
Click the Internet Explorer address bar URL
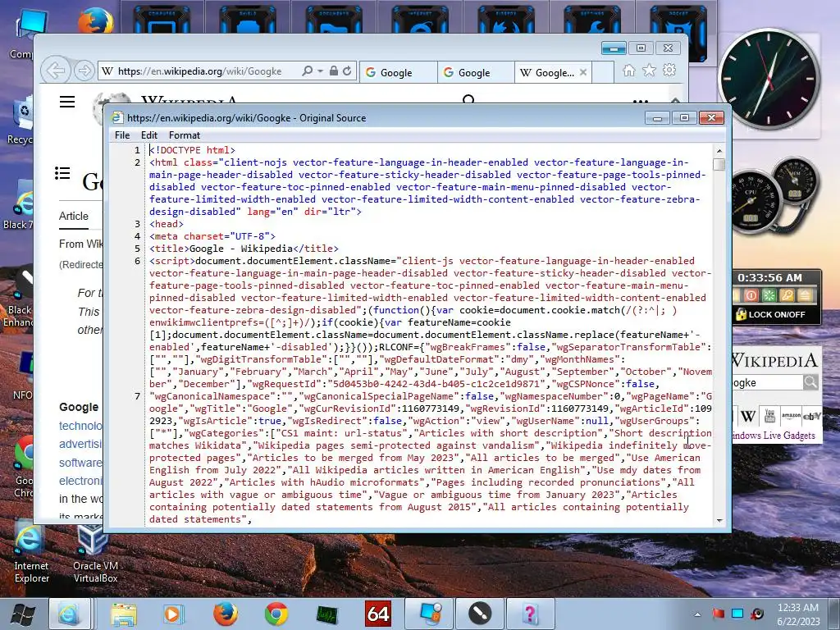click(x=199, y=71)
